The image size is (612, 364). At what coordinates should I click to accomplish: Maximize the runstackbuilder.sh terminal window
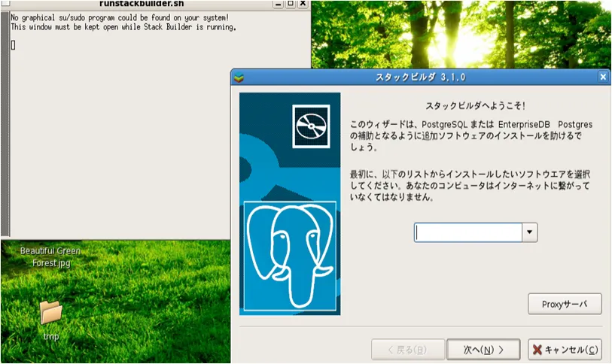pos(291,4)
